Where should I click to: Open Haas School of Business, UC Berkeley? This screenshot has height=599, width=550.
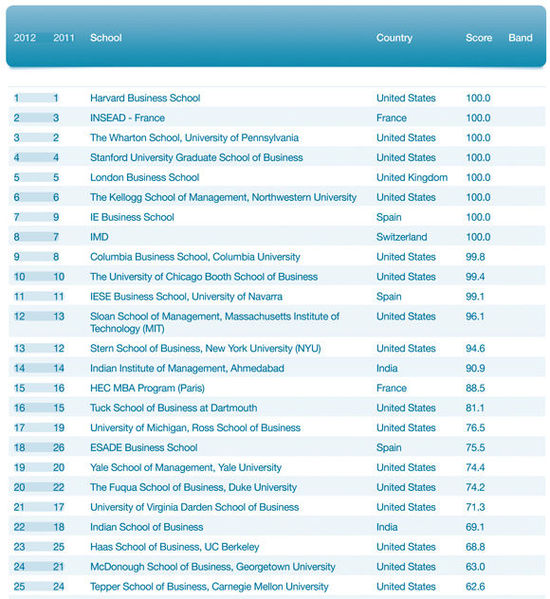(x=175, y=547)
